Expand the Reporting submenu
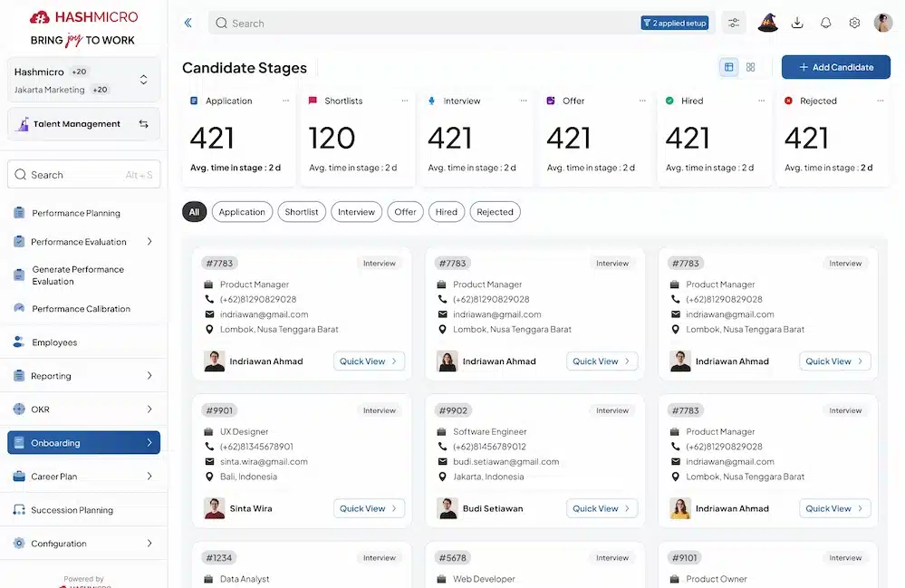Screen dimensions: 905x588 pos(149,376)
